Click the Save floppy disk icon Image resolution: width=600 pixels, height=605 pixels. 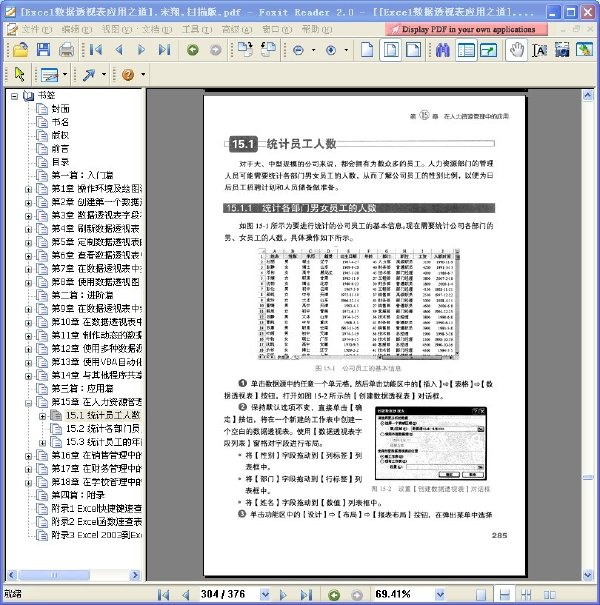44,50
